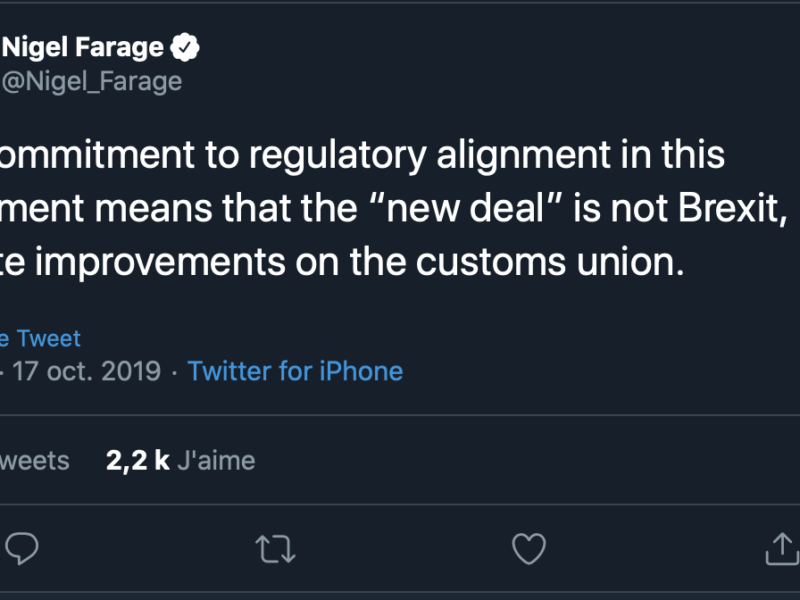Click the verified badge beside Nigel Farage

[187, 46]
